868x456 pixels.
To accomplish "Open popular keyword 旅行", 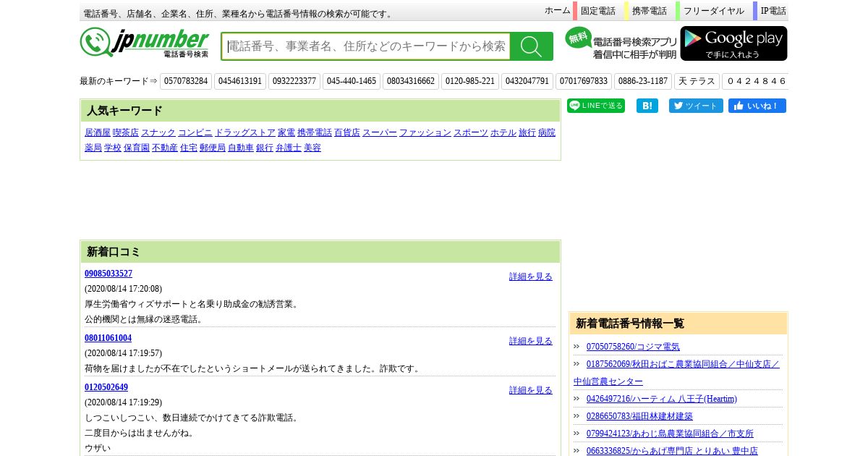I will point(527,132).
